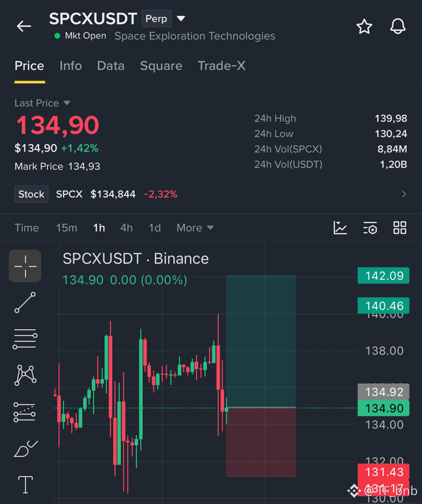Screen dimensions: 422x504
Task: Select the 1d chart interval
Action: click(x=154, y=228)
